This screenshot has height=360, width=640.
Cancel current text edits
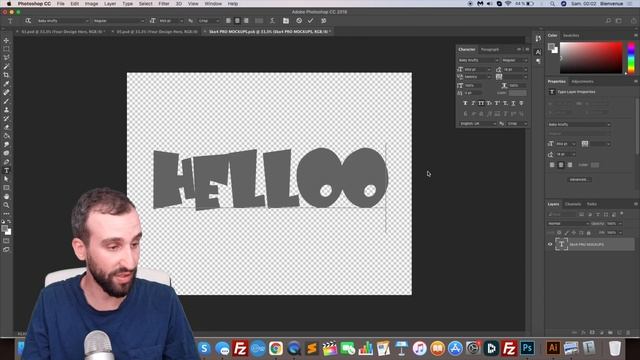pos(299,20)
